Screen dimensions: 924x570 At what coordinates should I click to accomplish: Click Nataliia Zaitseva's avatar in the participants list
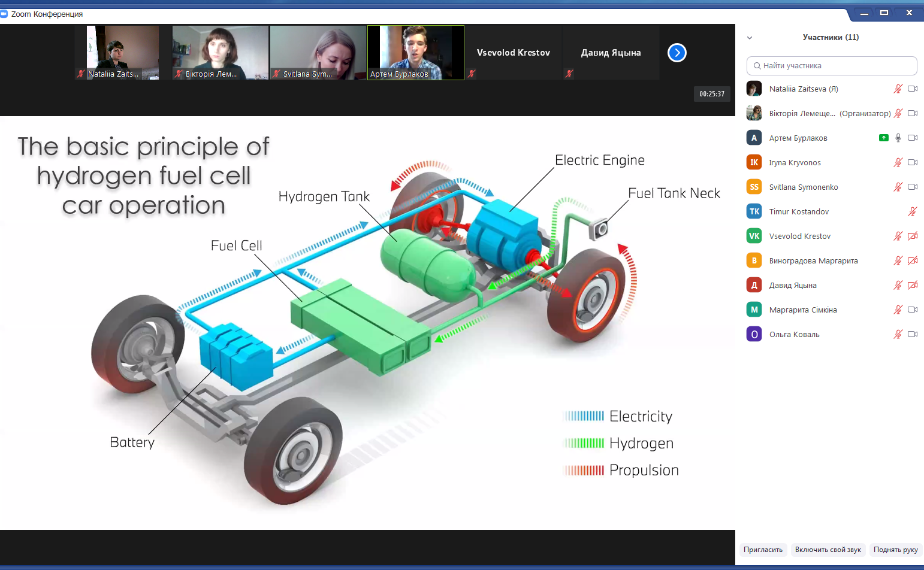click(754, 89)
